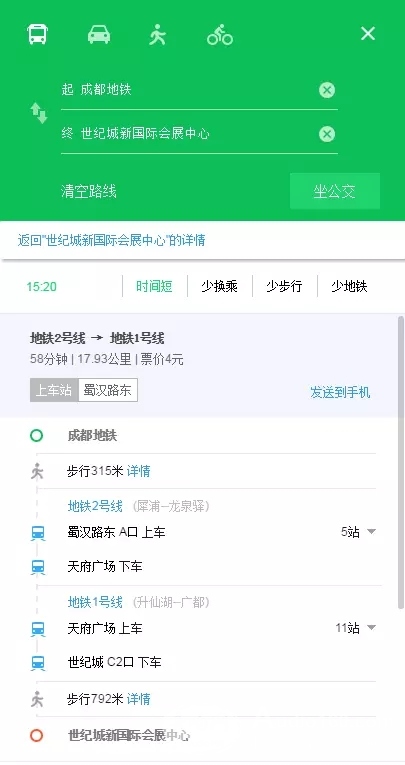
Task: Switch to 少换乘 route option
Action: pyautogui.click(x=220, y=286)
